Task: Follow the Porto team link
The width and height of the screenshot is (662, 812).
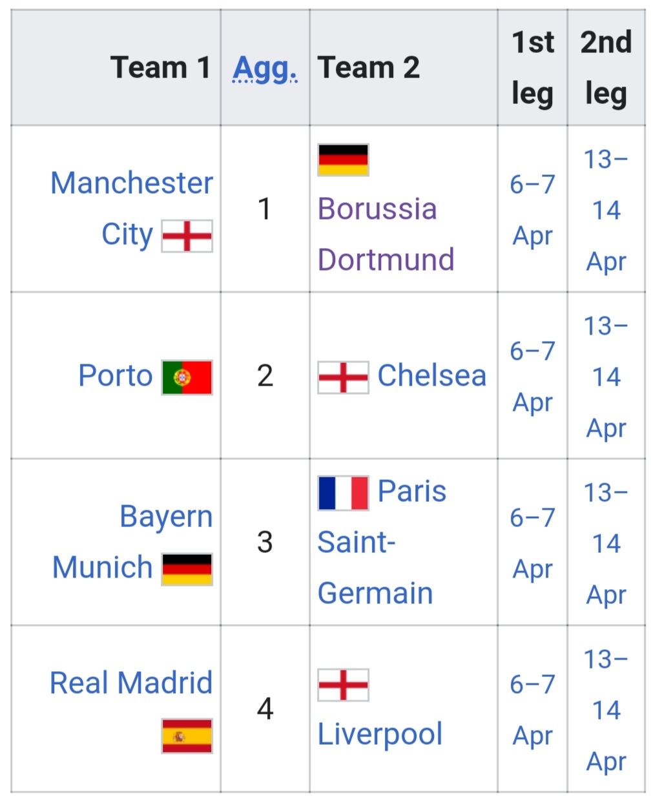Action: pyautogui.click(x=116, y=375)
